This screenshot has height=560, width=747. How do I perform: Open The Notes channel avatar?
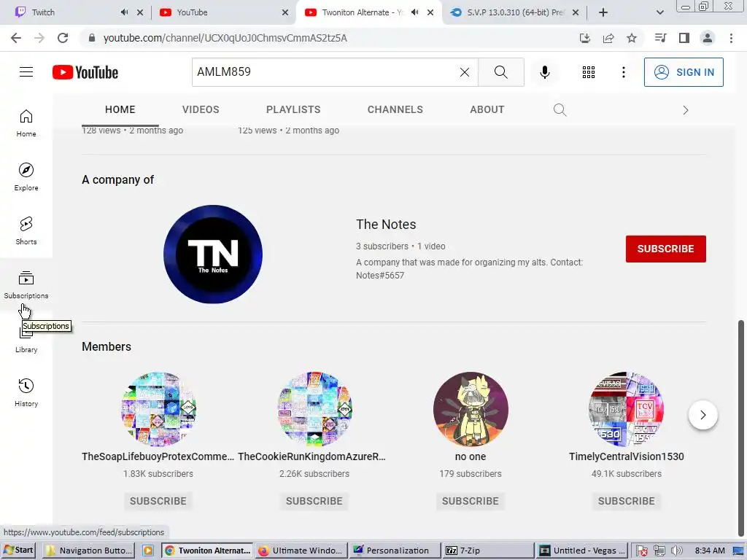(213, 254)
